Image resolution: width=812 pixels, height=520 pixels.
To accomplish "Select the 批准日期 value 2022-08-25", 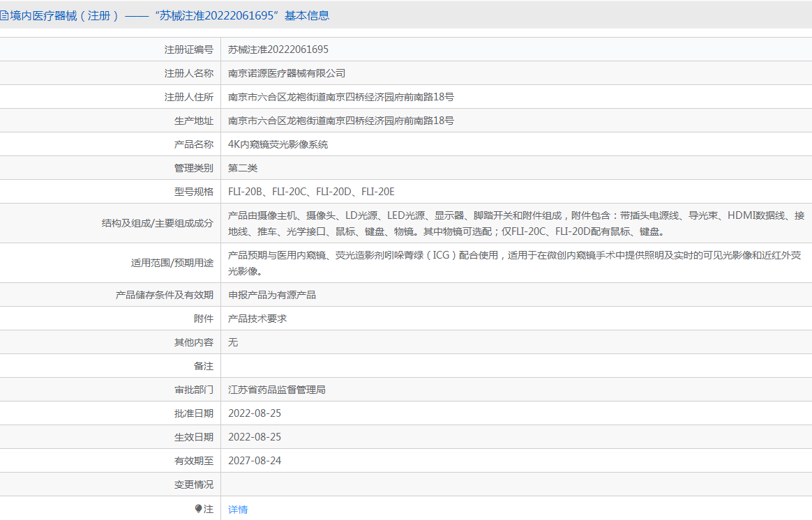I will click(x=254, y=413).
